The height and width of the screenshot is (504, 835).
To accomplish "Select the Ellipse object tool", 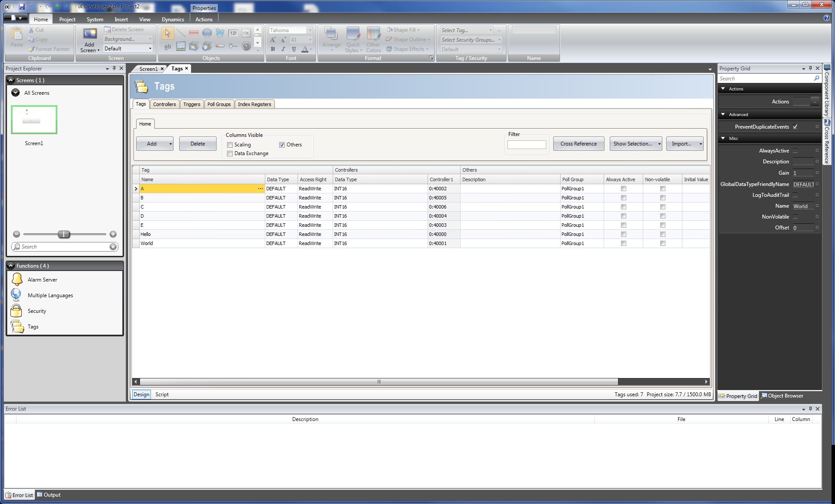I will pyautogui.click(x=207, y=33).
